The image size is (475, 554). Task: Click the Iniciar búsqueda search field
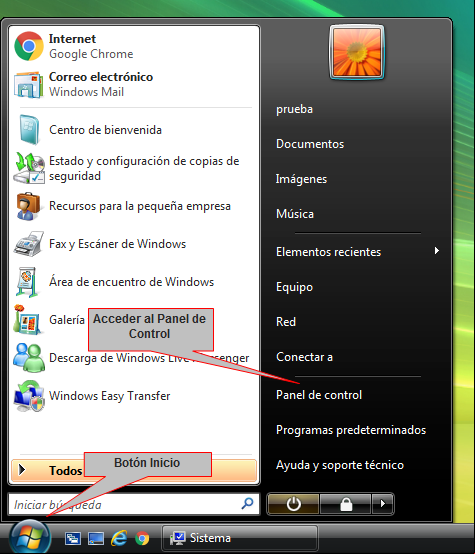click(134, 504)
